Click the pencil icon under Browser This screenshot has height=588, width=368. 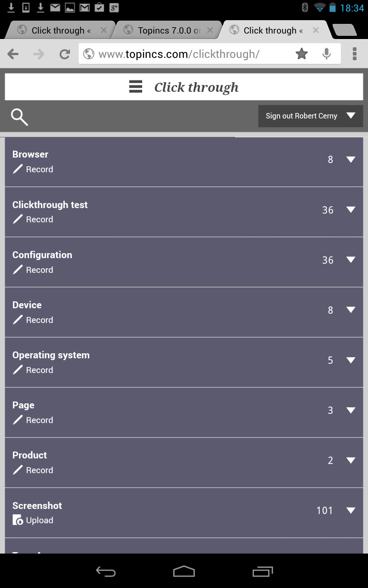[17, 170]
